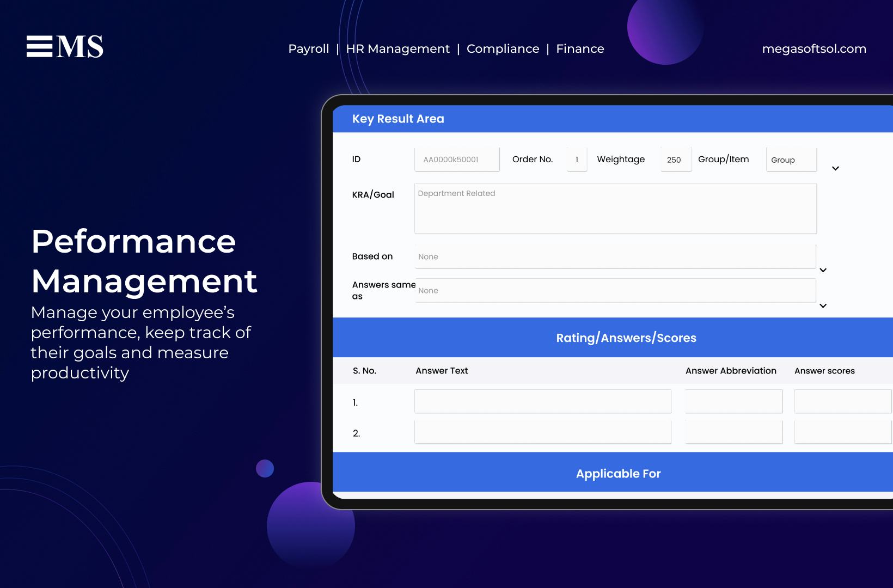Select the Payroll menu item
The height and width of the screenshot is (588, 893).
click(x=308, y=48)
